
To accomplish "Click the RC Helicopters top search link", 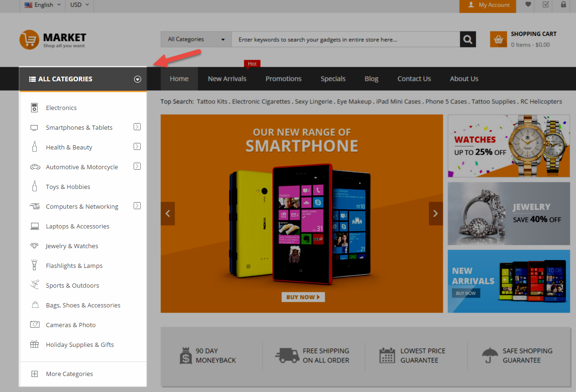I will (x=542, y=102).
